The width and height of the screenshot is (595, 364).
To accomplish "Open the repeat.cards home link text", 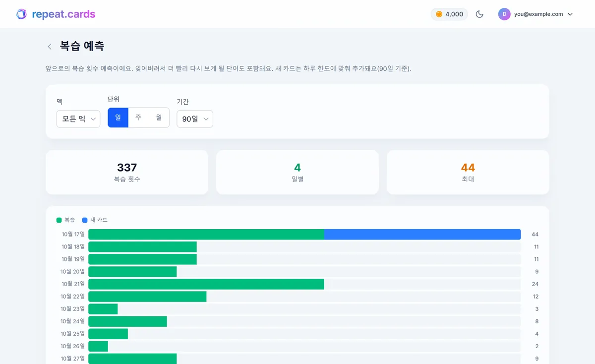I will pyautogui.click(x=63, y=14).
